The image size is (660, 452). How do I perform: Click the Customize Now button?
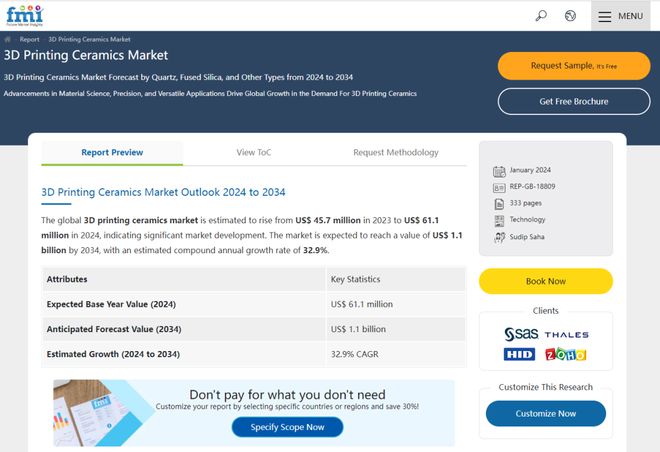tap(546, 414)
